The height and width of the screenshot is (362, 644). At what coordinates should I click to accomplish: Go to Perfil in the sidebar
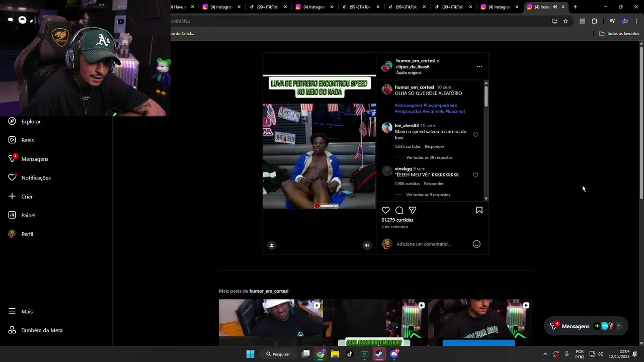click(21, 234)
